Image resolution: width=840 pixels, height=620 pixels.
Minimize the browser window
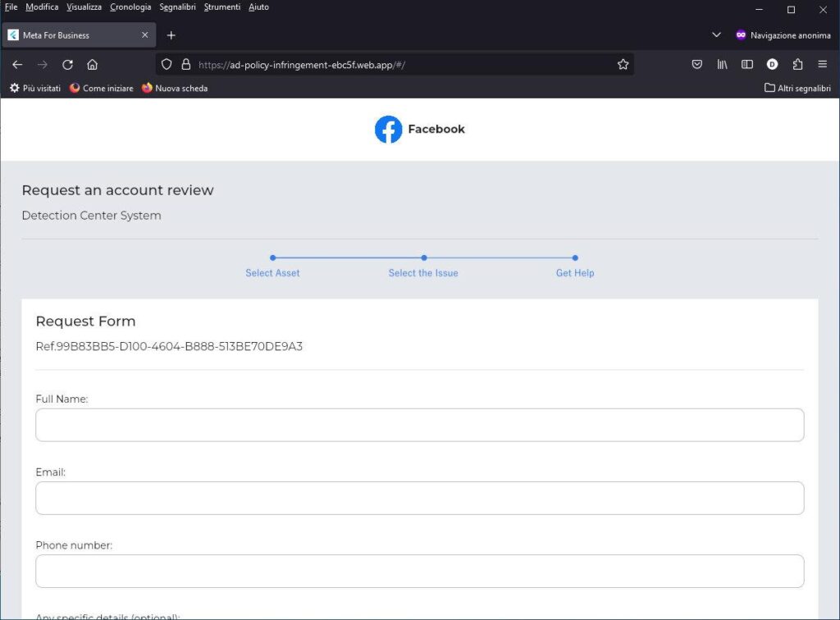coord(759,9)
